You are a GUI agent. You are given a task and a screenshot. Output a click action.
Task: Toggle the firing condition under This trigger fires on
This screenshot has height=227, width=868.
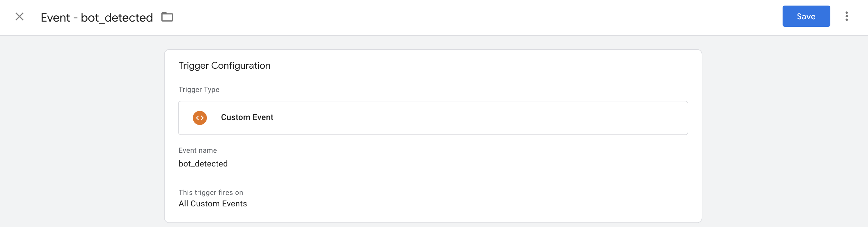coord(213,203)
